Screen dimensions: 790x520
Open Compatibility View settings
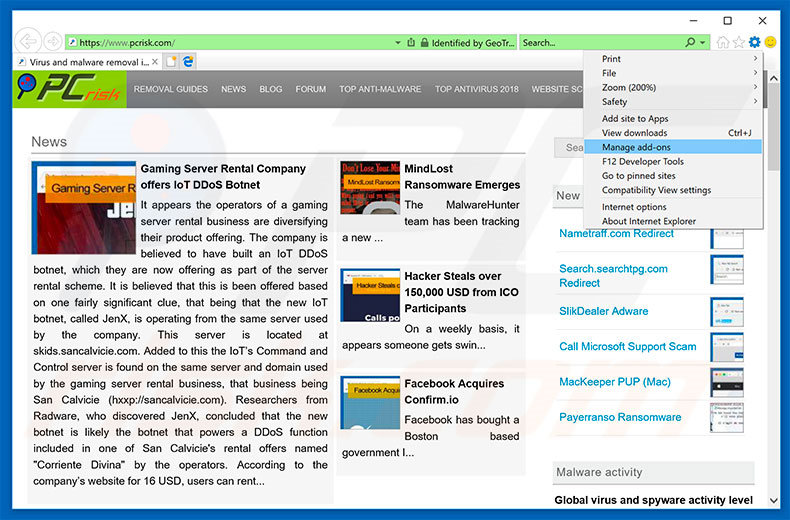[673, 190]
